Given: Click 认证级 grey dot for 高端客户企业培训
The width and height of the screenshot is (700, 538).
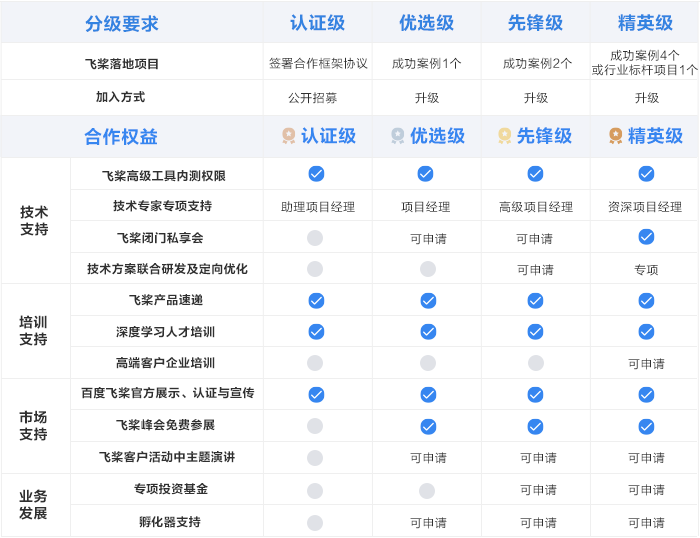Looking at the screenshot, I should pos(315,363).
